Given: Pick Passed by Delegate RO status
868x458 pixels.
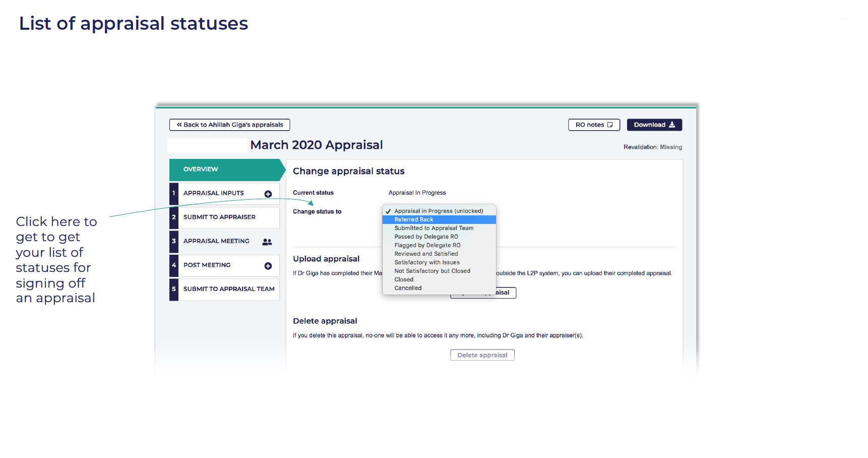Looking at the screenshot, I should (426, 237).
